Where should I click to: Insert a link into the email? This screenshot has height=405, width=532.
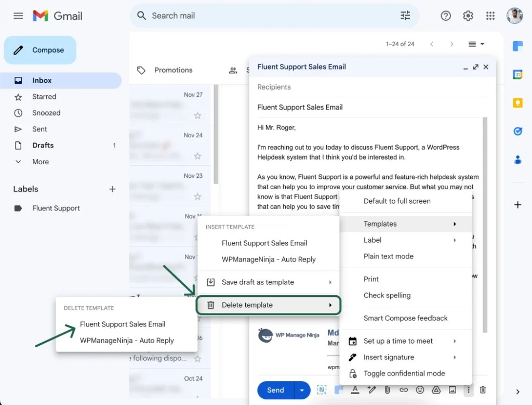click(x=404, y=389)
